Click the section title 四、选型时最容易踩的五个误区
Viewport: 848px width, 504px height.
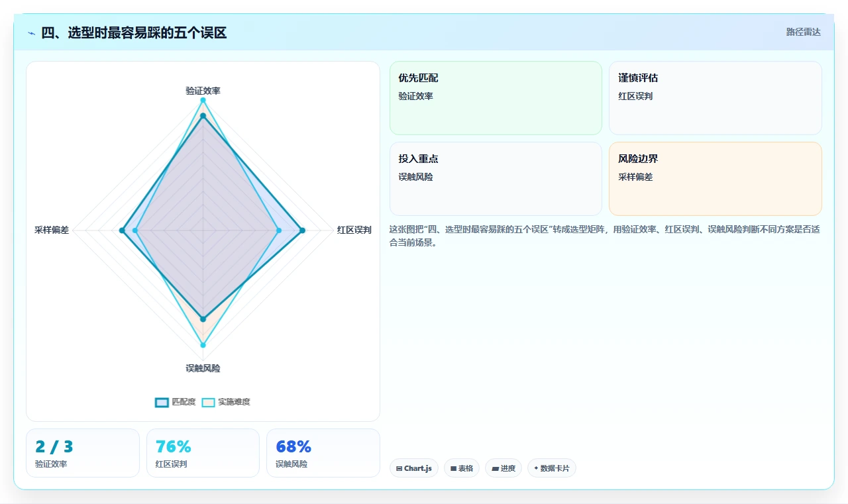[x=134, y=33]
